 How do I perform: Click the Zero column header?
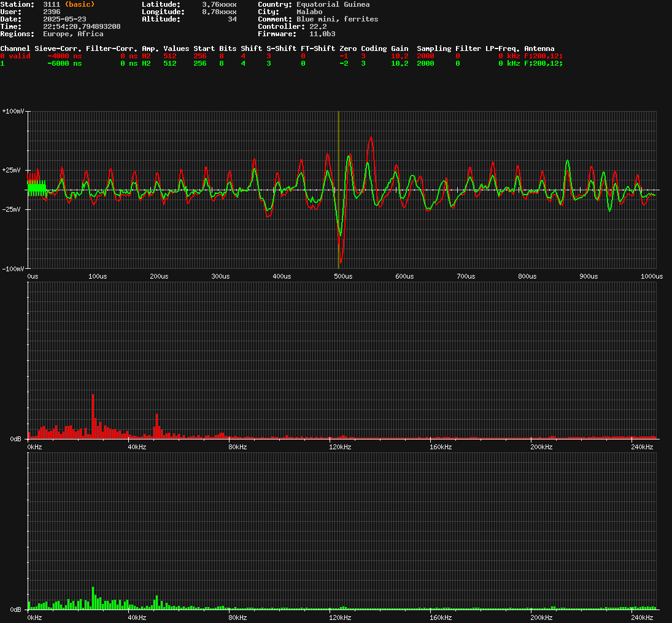click(x=348, y=48)
